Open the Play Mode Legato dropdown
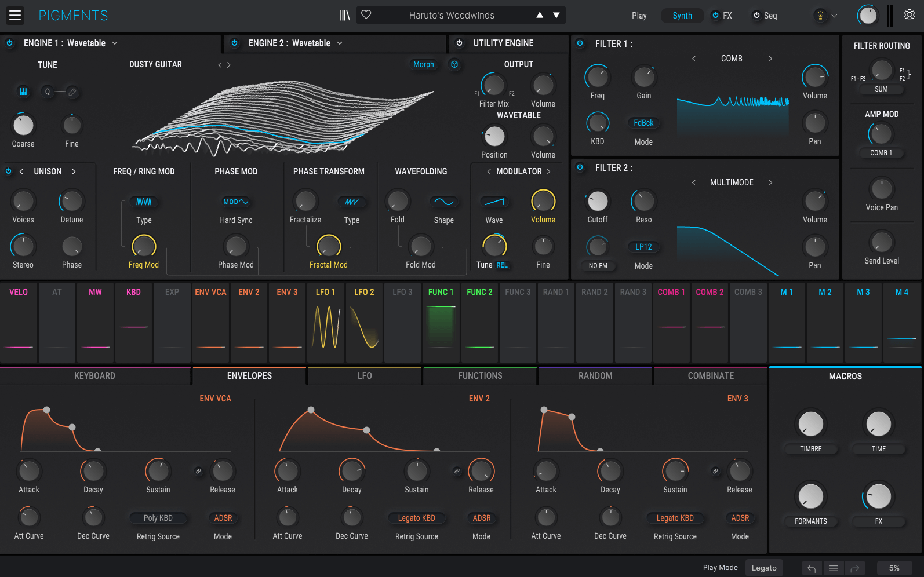 click(x=764, y=568)
